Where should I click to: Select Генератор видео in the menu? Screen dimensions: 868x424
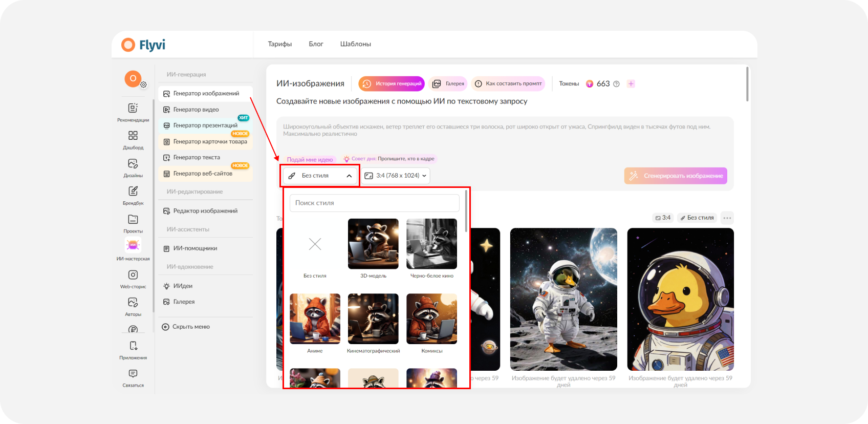206,110
